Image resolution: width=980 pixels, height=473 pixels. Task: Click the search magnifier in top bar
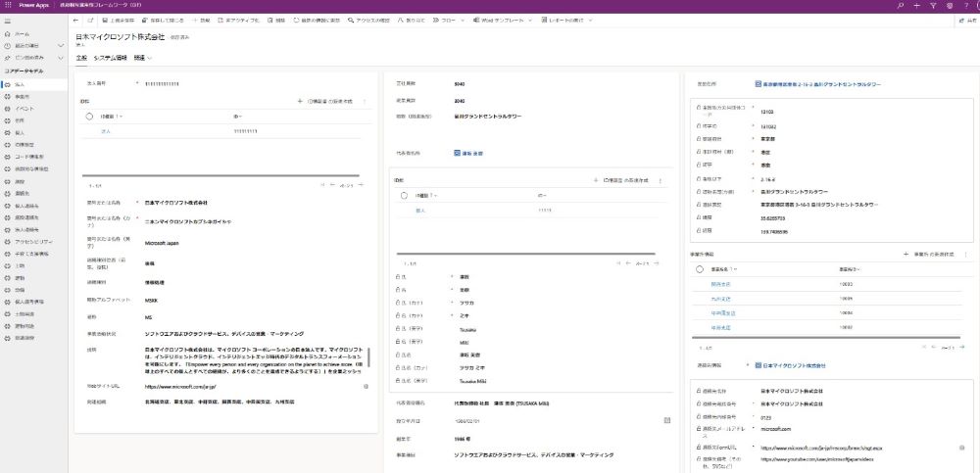pos(900,4)
